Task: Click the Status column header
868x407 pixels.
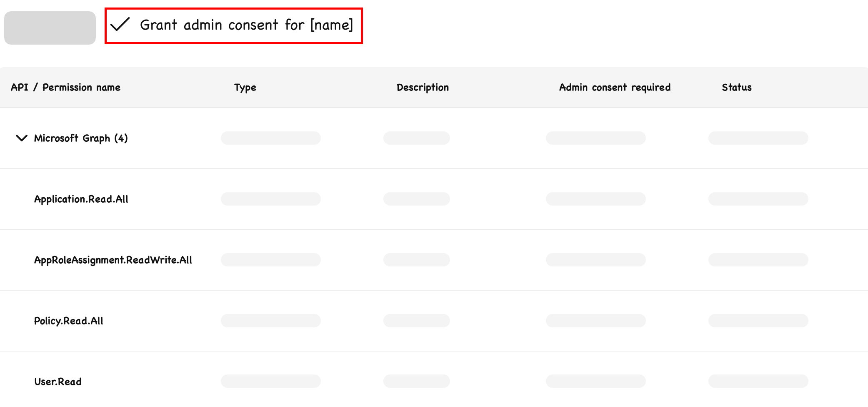Action: pyautogui.click(x=737, y=88)
